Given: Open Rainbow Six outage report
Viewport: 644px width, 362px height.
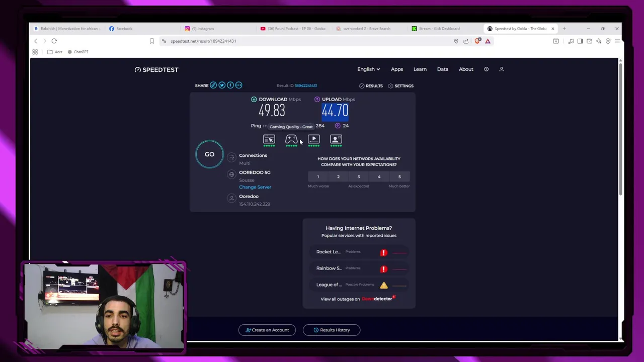Looking at the screenshot, I should [359, 268].
